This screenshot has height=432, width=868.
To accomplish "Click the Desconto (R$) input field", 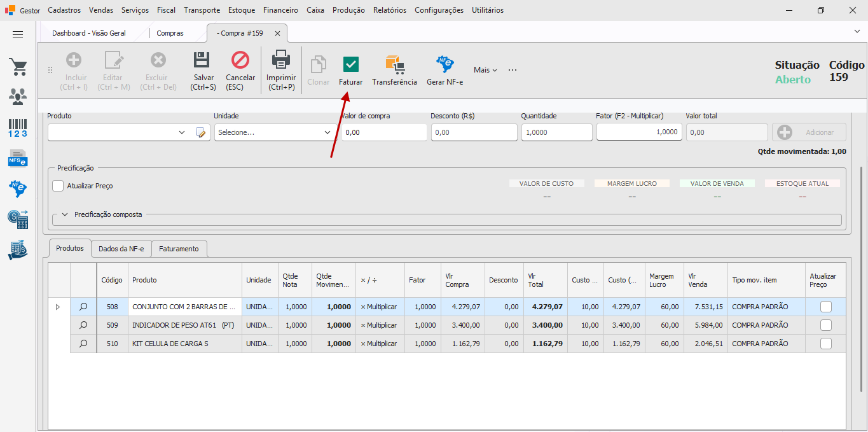I will 474,132.
